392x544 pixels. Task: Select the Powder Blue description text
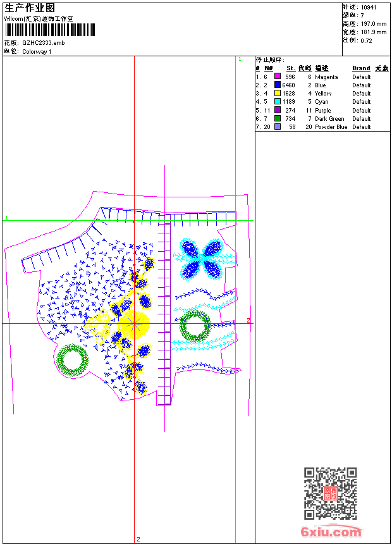(x=331, y=127)
